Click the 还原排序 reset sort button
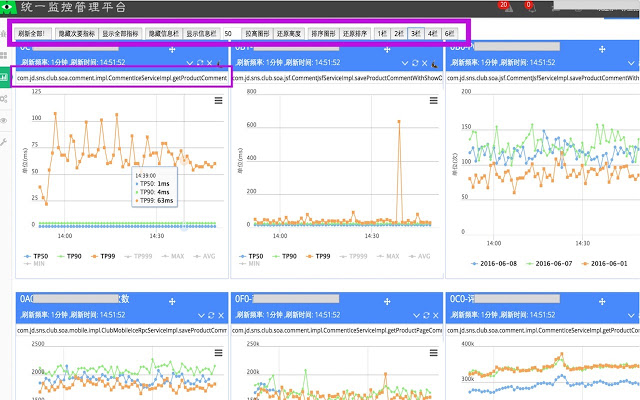640x400 pixels. tap(355, 33)
